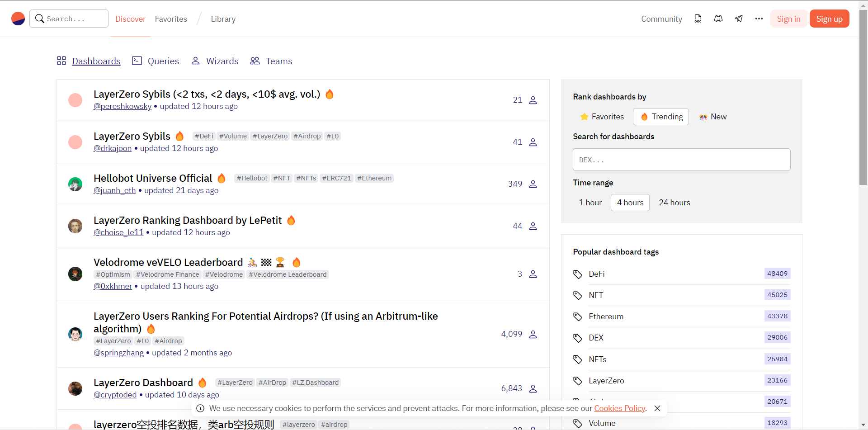Image resolution: width=868 pixels, height=430 pixels.
Task: Set time range to 4 hours
Action: (x=630, y=203)
